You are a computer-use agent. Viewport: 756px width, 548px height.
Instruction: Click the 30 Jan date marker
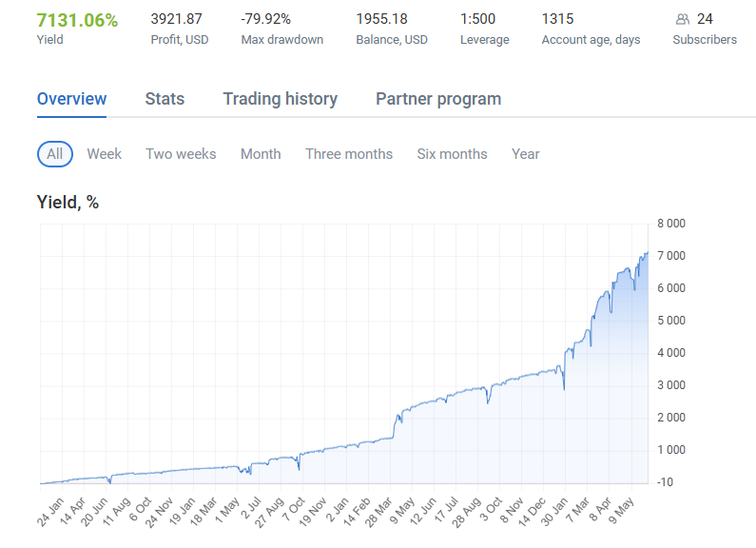coord(554,511)
